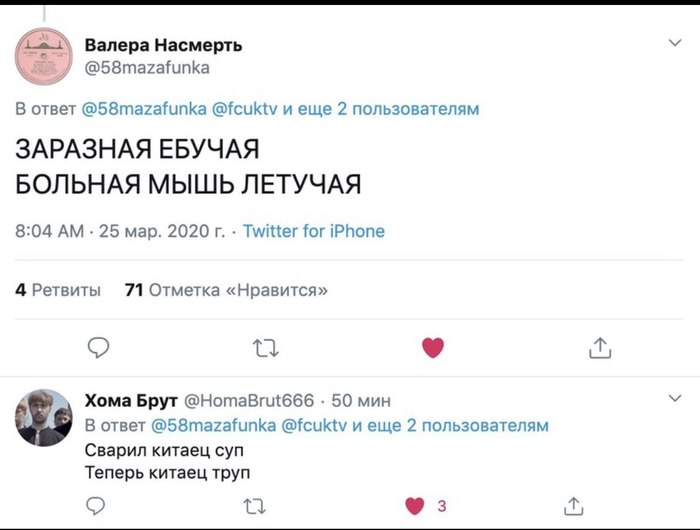Retweet Хома Брут's reply
Image resolution: width=700 pixels, height=530 pixels.
[255, 505]
